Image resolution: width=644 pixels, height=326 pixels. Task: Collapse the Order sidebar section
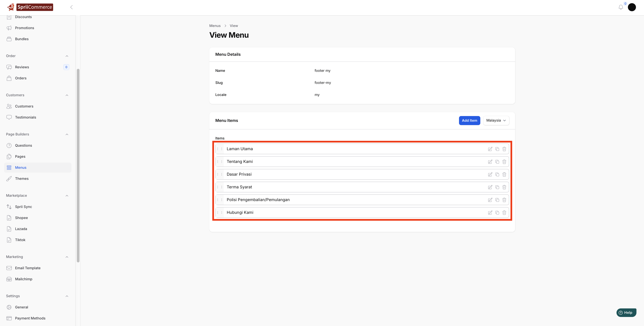click(67, 56)
